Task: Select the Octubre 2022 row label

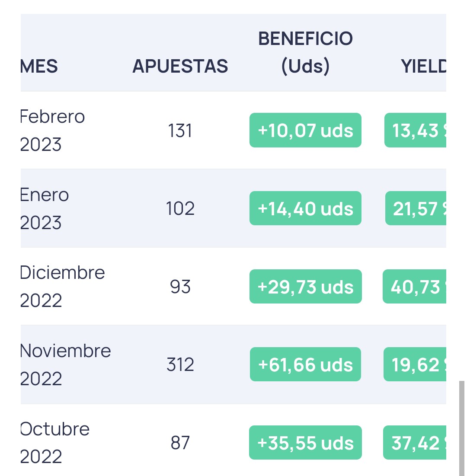Action: pyautogui.click(x=54, y=442)
